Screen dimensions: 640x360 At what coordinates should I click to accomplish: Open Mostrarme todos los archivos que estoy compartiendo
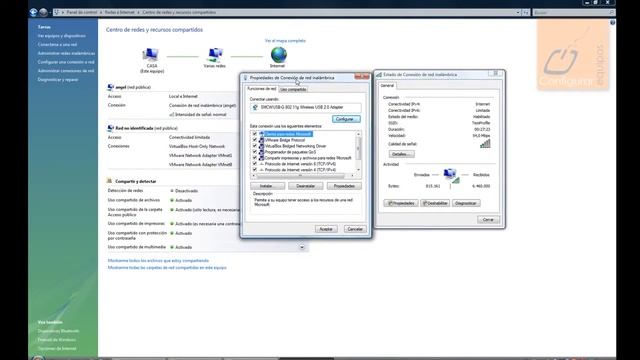click(x=158, y=260)
